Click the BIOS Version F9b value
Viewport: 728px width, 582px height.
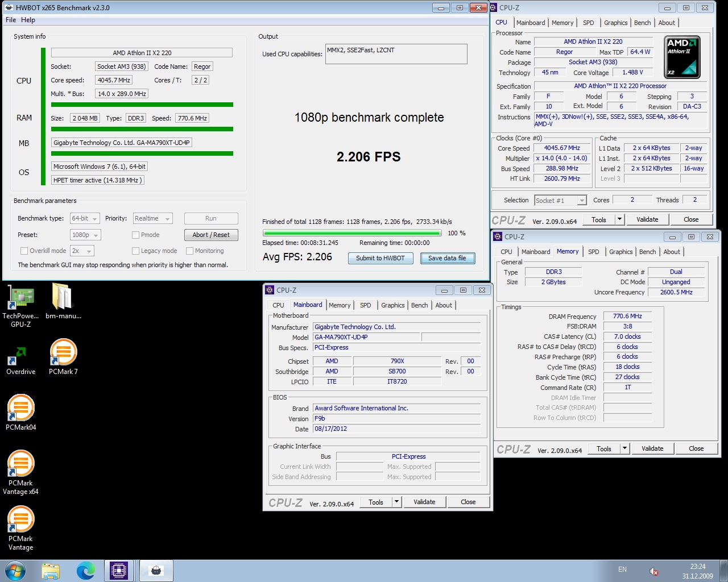pos(396,418)
